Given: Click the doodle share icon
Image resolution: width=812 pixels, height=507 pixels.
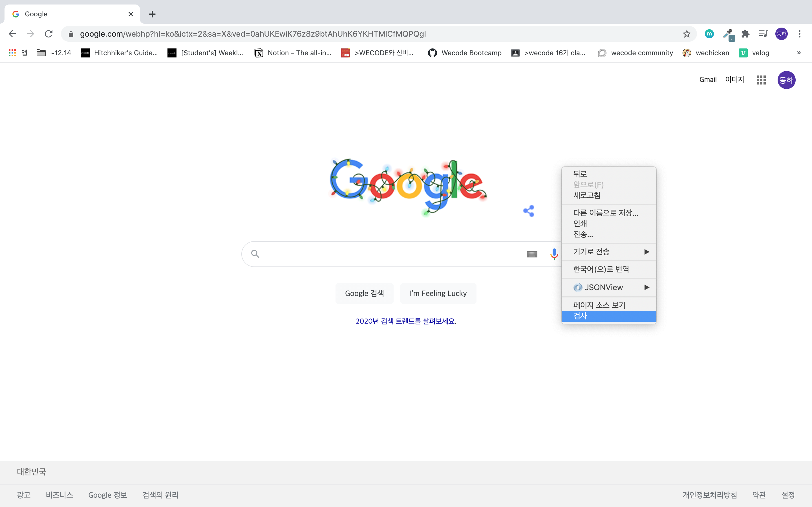Looking at the screenshot, I should point(529,211).
